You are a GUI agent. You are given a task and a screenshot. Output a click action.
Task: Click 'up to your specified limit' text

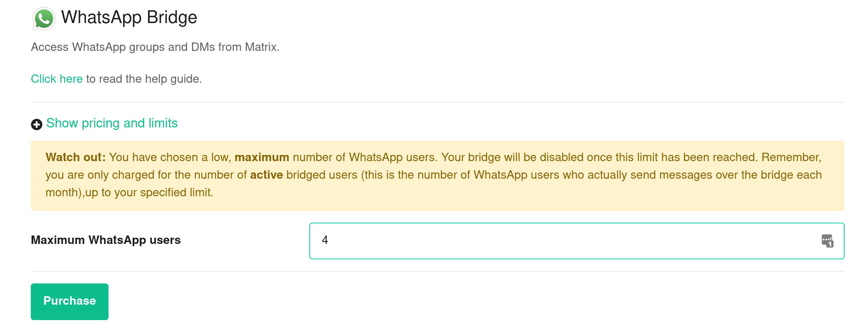[x=149, y=192]
